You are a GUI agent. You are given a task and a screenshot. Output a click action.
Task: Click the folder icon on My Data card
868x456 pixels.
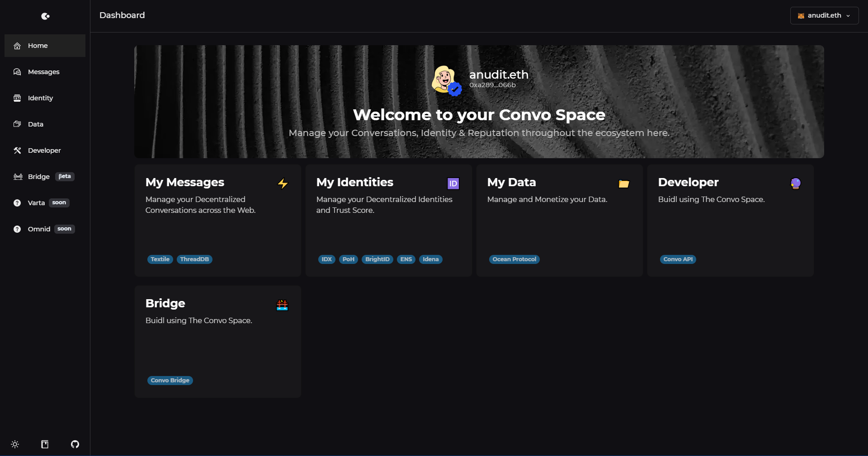624,183
